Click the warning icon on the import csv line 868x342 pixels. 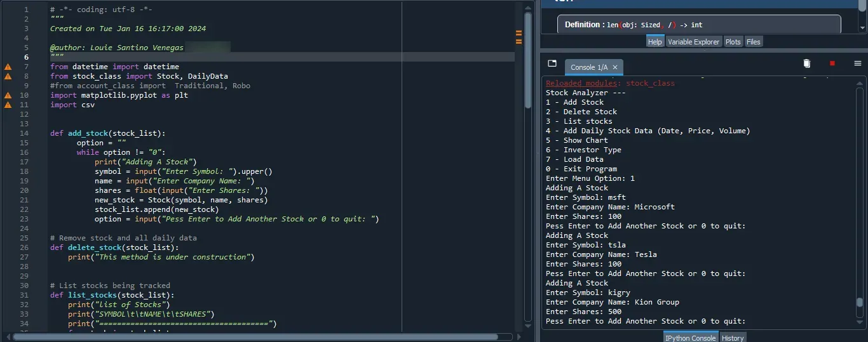tap(8, 105)
